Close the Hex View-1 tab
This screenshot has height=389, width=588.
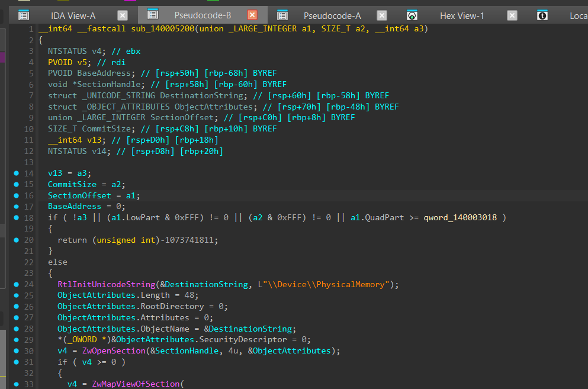(x=512, y=15)
